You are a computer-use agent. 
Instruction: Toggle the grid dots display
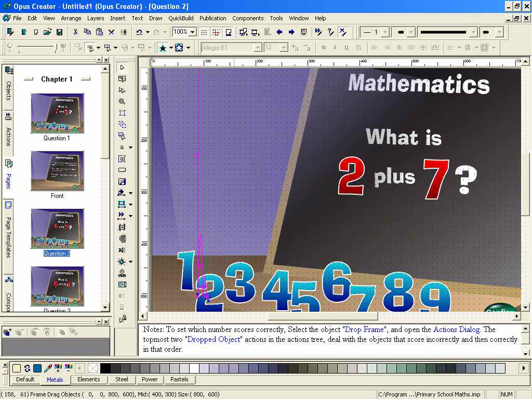coord(204,32)
